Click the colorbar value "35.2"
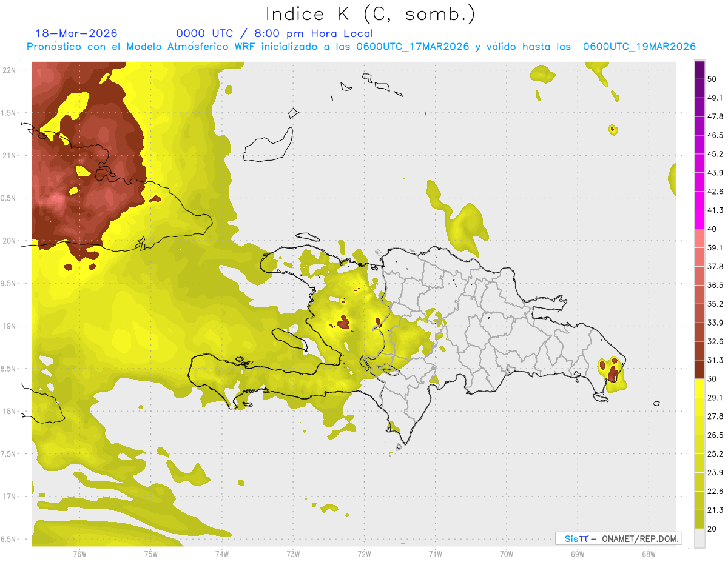 716,304
